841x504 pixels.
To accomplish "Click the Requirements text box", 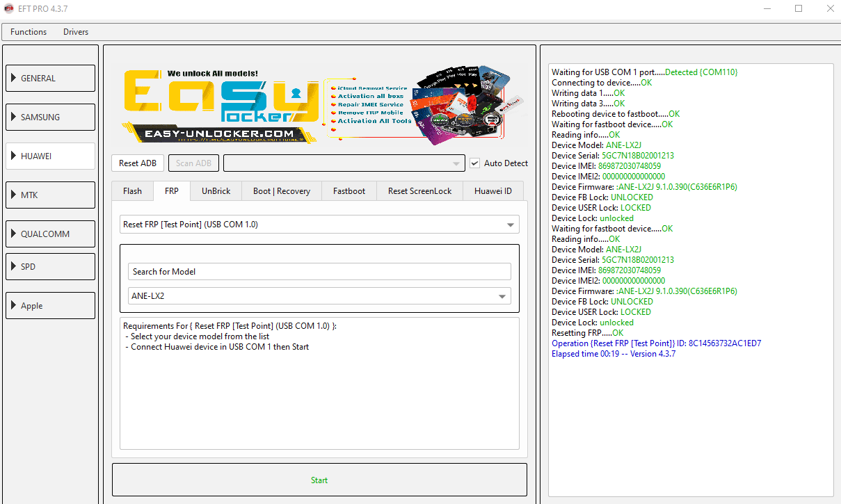I will click(x=319, y=384).
